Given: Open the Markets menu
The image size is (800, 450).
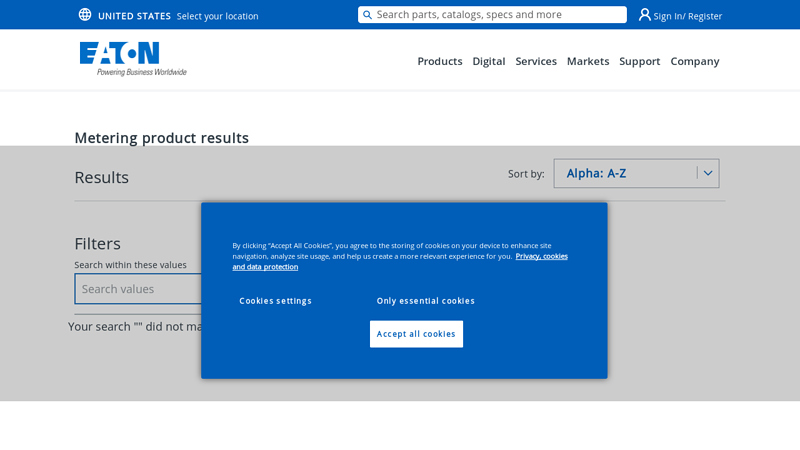Looking at the screenshot, I should coord(588,61).
